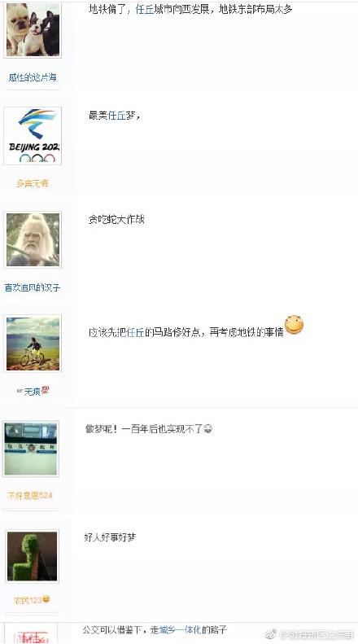358x644 pixels.
Task: Click the 任丘 link in the road repair comment
Action: [x=136, y=332]
